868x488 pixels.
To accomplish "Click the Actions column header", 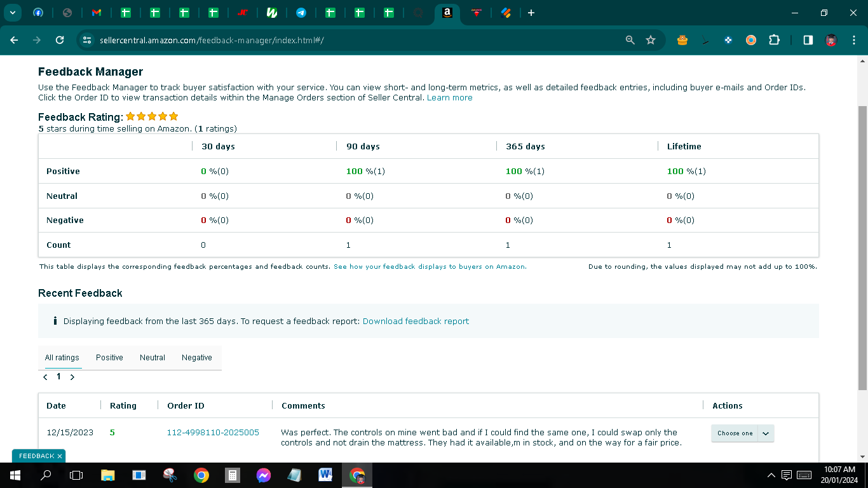I will click(x=728, y=406).
